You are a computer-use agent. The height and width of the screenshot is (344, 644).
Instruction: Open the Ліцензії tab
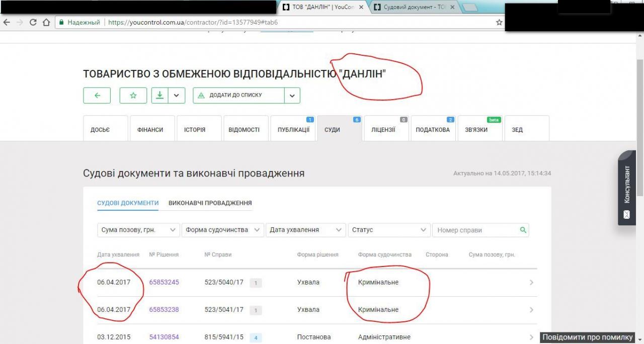point(386,129)
